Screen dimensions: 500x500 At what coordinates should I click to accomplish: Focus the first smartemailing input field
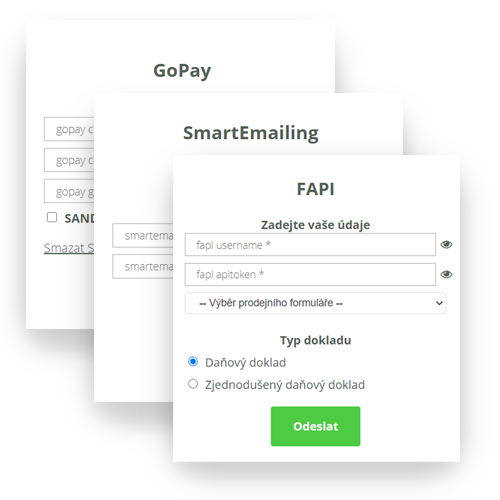(143, 236)
